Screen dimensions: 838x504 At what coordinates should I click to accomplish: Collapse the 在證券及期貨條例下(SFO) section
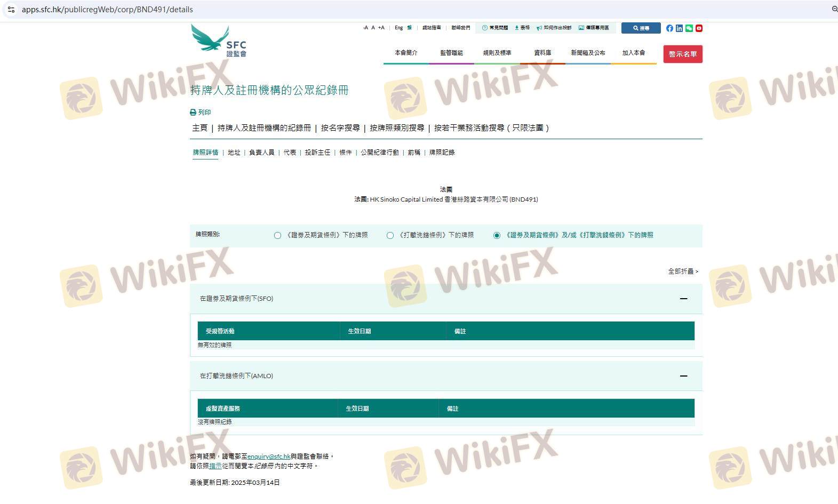coord(683,299)
